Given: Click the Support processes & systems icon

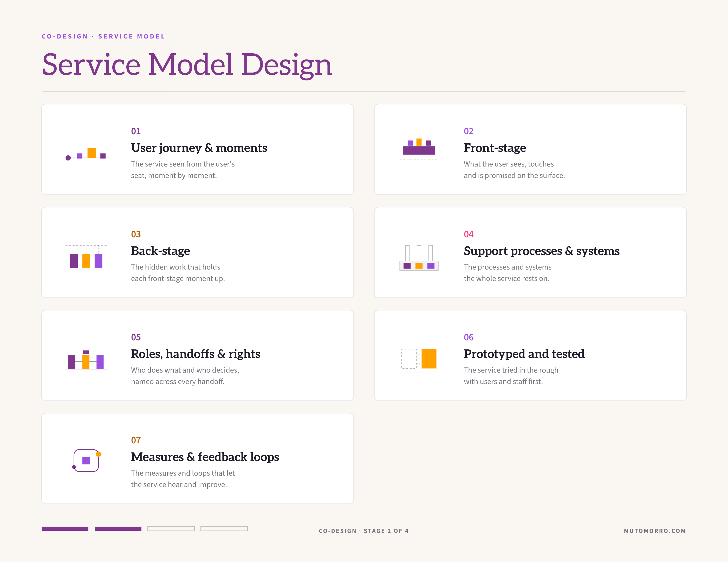Looking at the screenshot, I should pyautogui.click(x=419, y=258).
